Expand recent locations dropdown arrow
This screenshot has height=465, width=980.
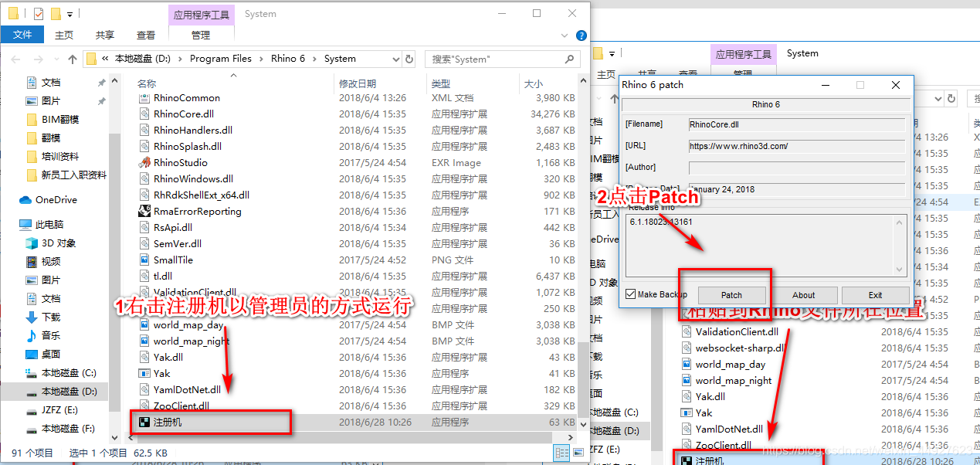pos(55,59)
